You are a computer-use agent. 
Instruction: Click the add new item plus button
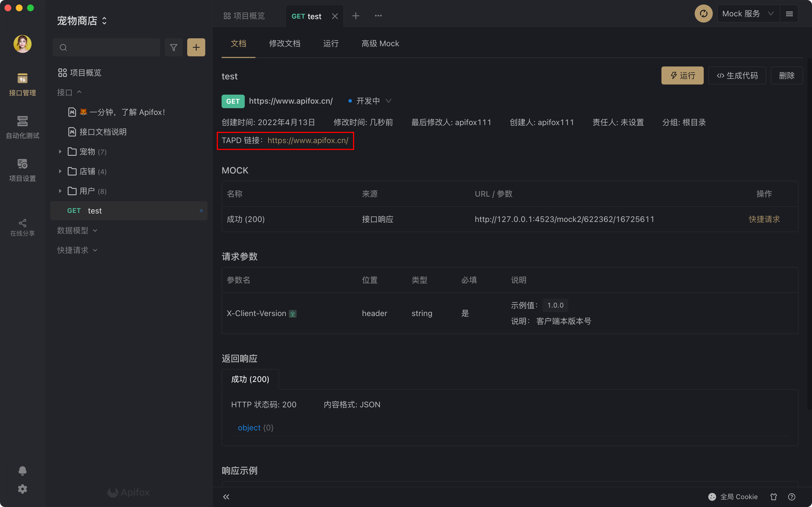(196, 47)
